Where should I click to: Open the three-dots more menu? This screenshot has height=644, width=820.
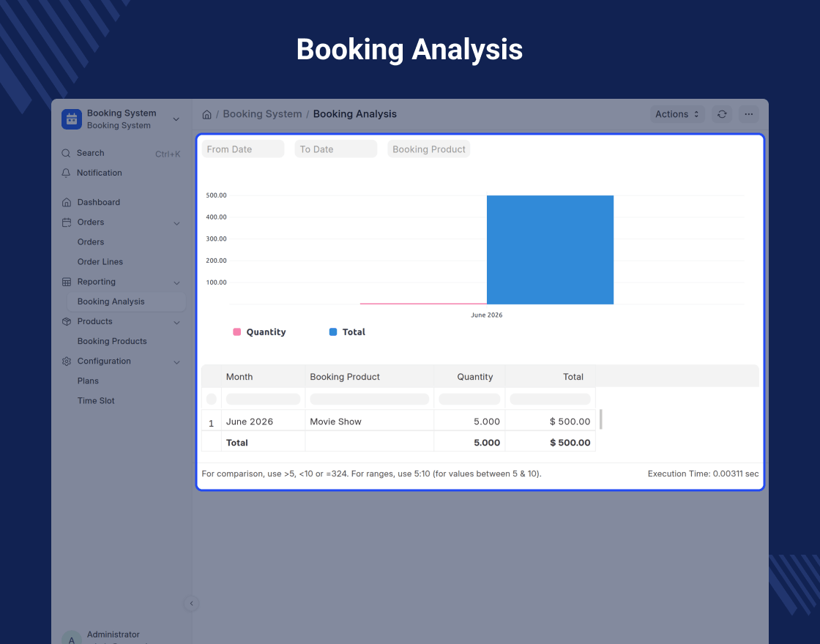[x=748, y=114]
